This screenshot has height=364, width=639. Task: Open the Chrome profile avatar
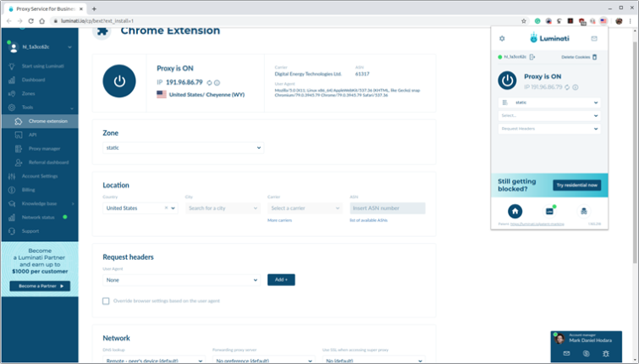pos(619,21)
